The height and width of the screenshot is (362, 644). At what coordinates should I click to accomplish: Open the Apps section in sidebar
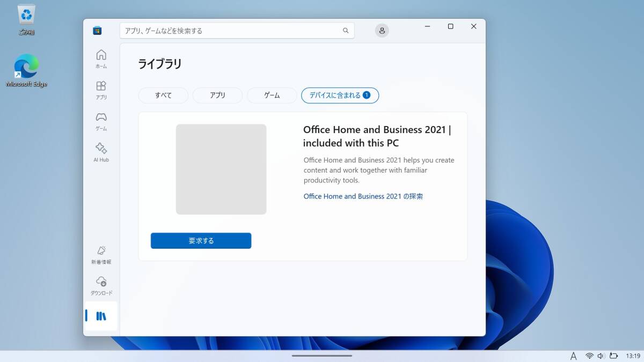[x=101, y=90]
